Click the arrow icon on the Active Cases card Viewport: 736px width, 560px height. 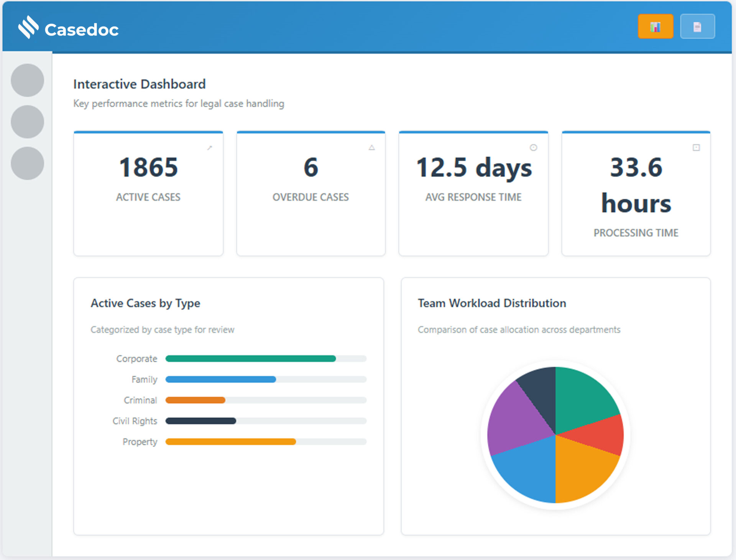(x=210, y=148)
